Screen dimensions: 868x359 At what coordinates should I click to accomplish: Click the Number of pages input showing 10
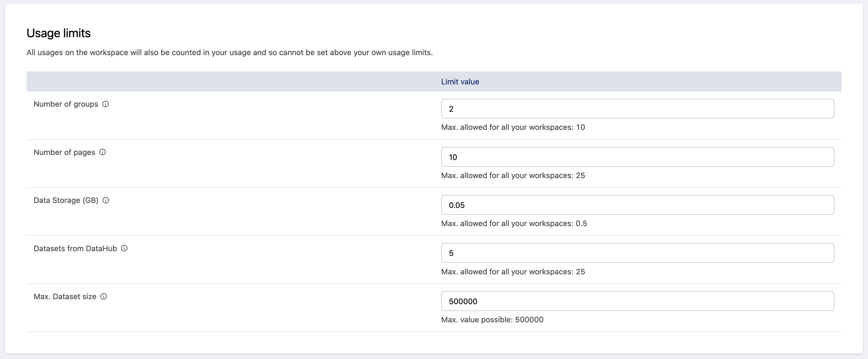point(637,157)
